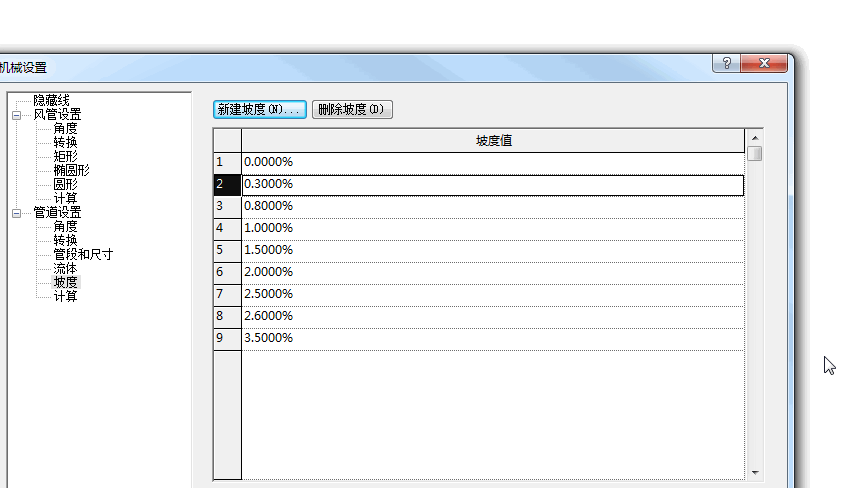Click the 坡度值 column header
The width and height of the screenshot is (842, 488).
493,141
